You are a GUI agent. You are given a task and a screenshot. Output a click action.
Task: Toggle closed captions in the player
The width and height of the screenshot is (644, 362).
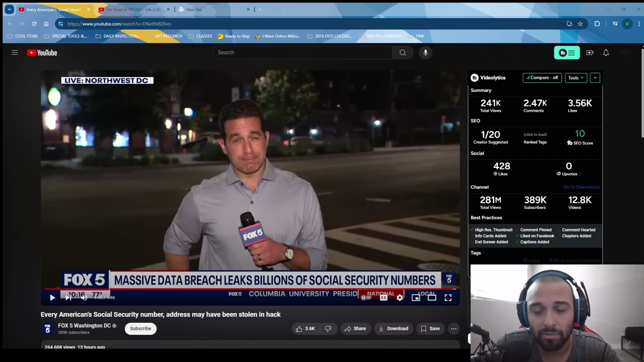coord(383,298)
